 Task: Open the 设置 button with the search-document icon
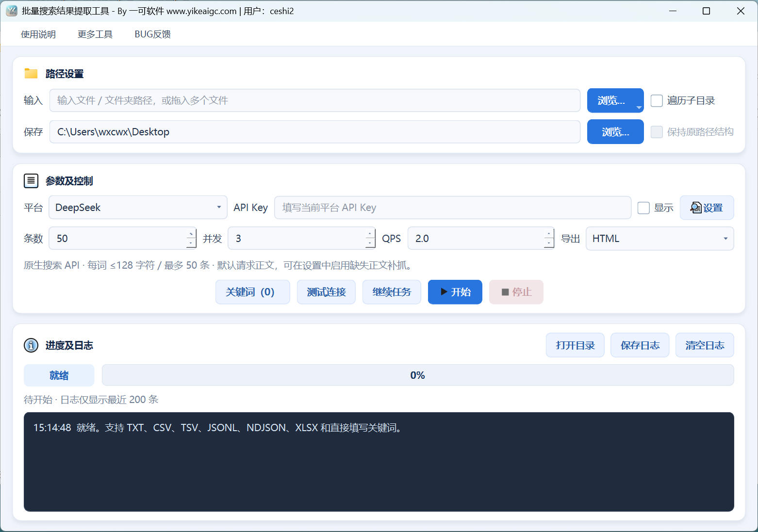(x=707, y=208)
